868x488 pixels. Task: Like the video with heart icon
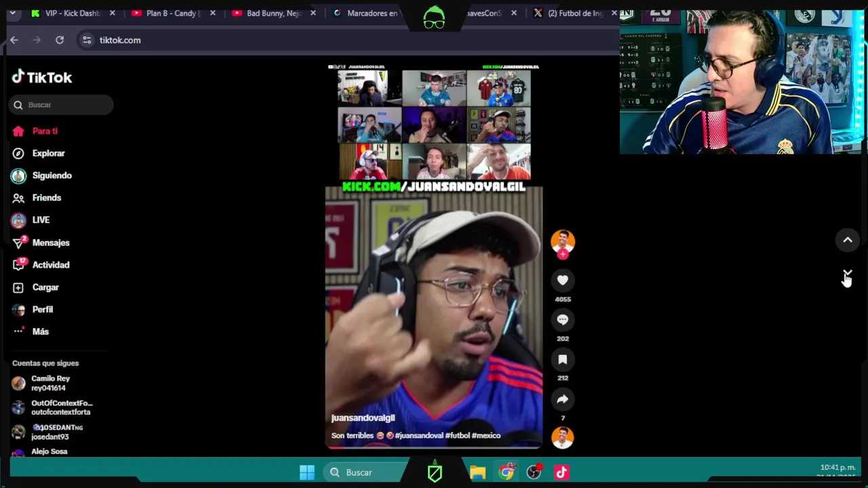tap(562, 280)
